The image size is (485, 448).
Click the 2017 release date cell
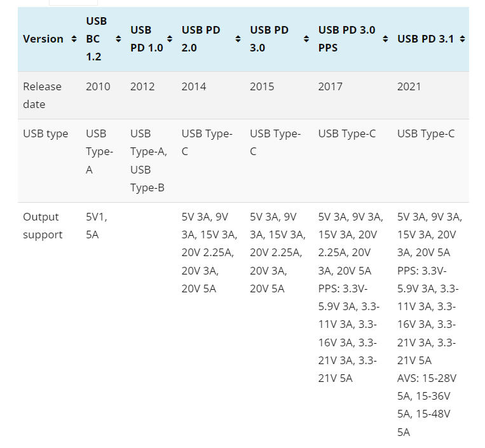[x=331, y=86]
